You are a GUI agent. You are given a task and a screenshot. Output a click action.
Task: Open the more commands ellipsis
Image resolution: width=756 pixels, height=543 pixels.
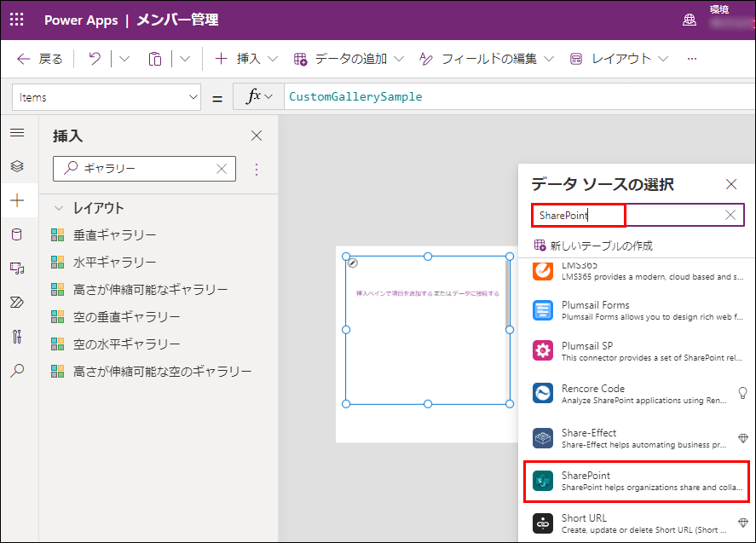692,59
